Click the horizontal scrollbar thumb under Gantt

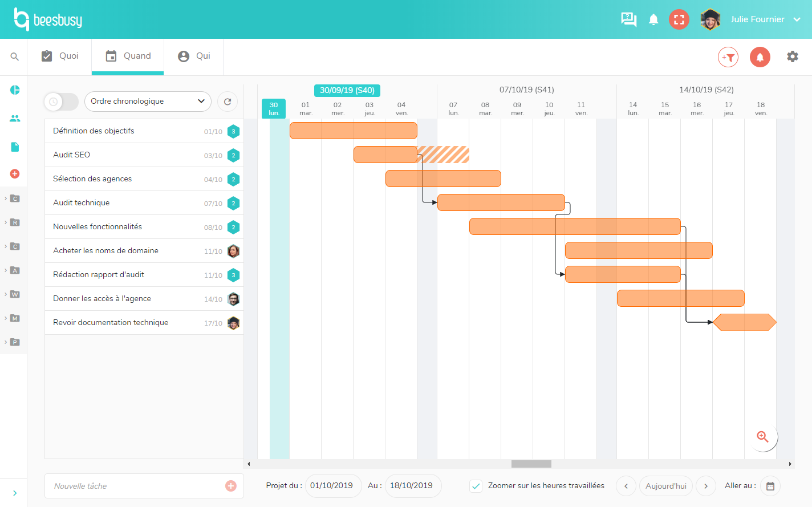pyautogui.click(x=531, y=464)
